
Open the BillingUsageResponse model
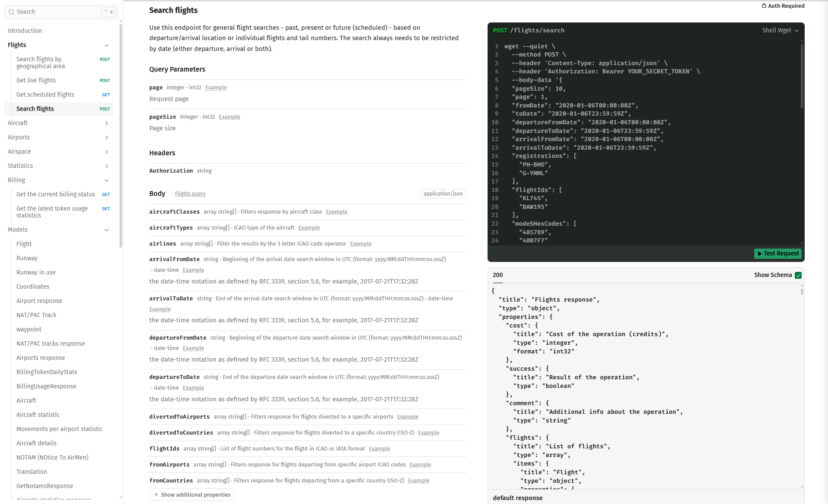pyautogui.click(x=46, y=386)
